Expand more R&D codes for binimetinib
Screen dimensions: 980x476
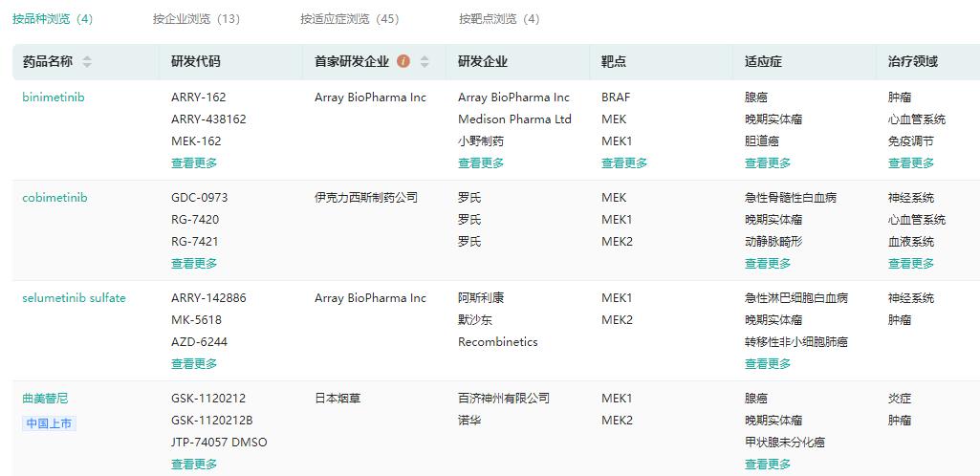(x=194, y=163)
